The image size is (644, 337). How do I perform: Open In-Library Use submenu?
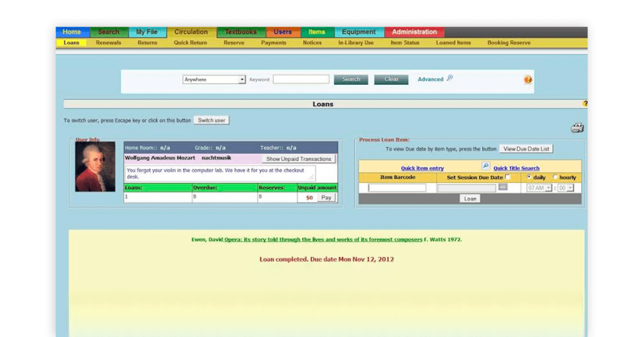[x=356, y=43]
